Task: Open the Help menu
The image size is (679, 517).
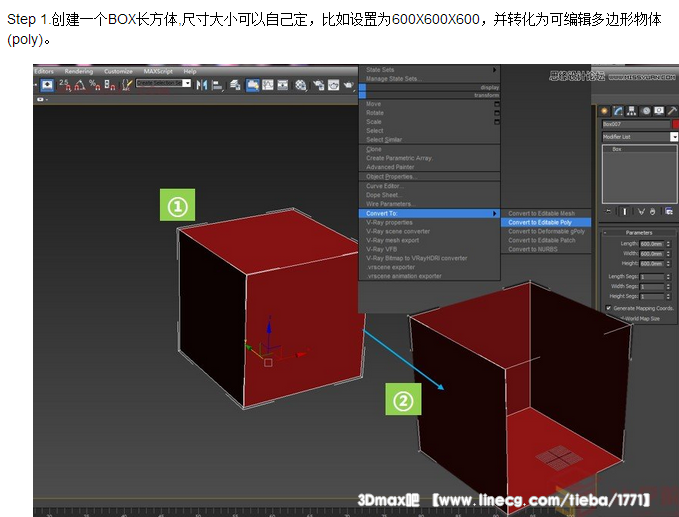Action: pyautogui.click(x=190, y=71)
